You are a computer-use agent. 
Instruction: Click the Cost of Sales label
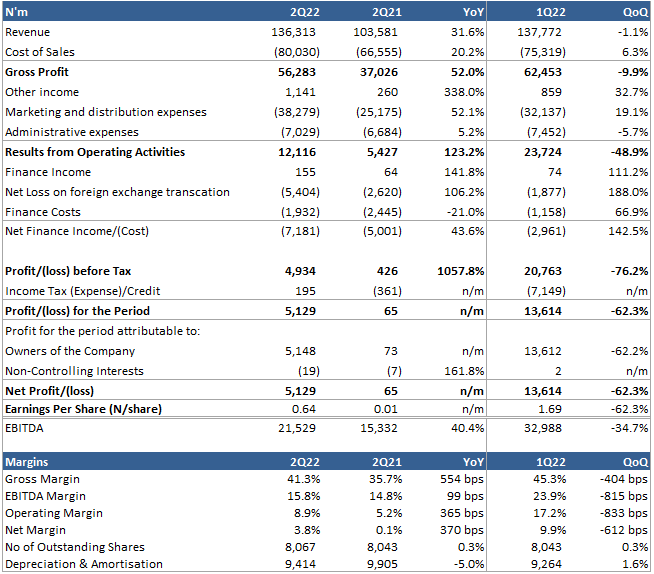click(x=40, y=52)
